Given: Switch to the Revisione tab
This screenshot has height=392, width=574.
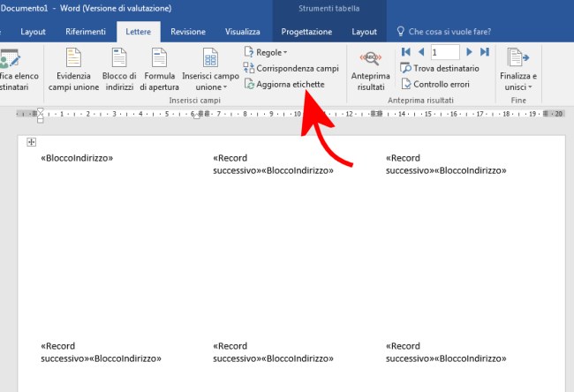Looking at the screenshot, I should [187, 32].
